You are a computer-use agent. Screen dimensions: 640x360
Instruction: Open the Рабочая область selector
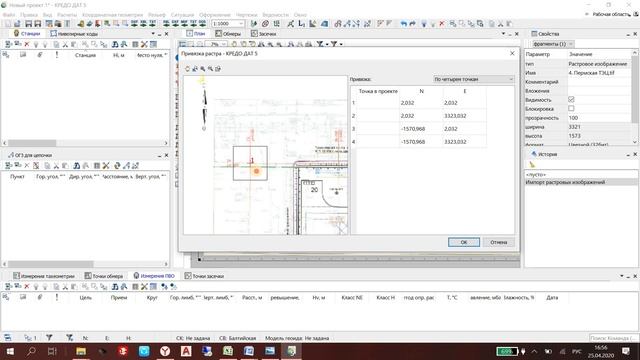611,14
